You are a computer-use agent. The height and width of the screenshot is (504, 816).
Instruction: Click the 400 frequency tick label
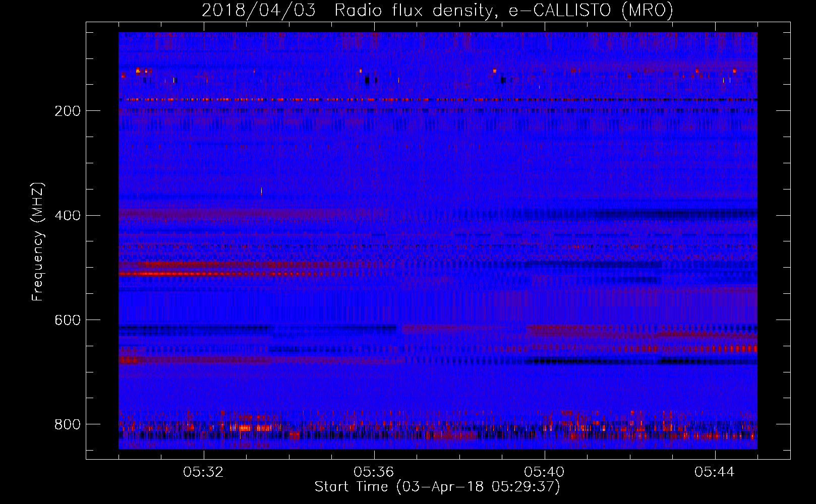point(68,216)
